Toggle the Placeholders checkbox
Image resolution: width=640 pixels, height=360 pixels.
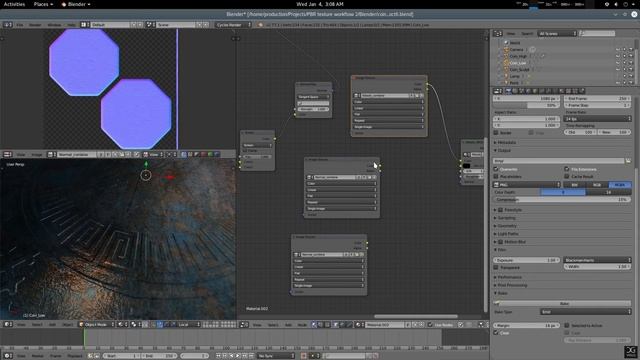(496, 176)
